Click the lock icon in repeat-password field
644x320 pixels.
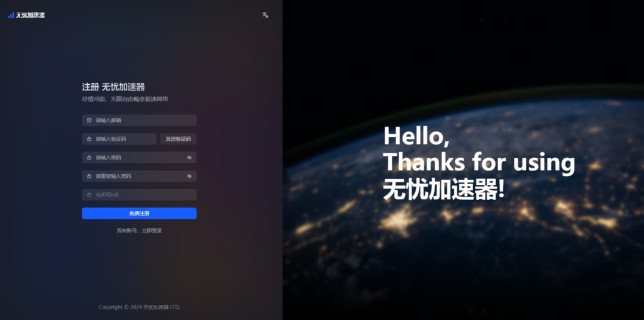[89, 177]
